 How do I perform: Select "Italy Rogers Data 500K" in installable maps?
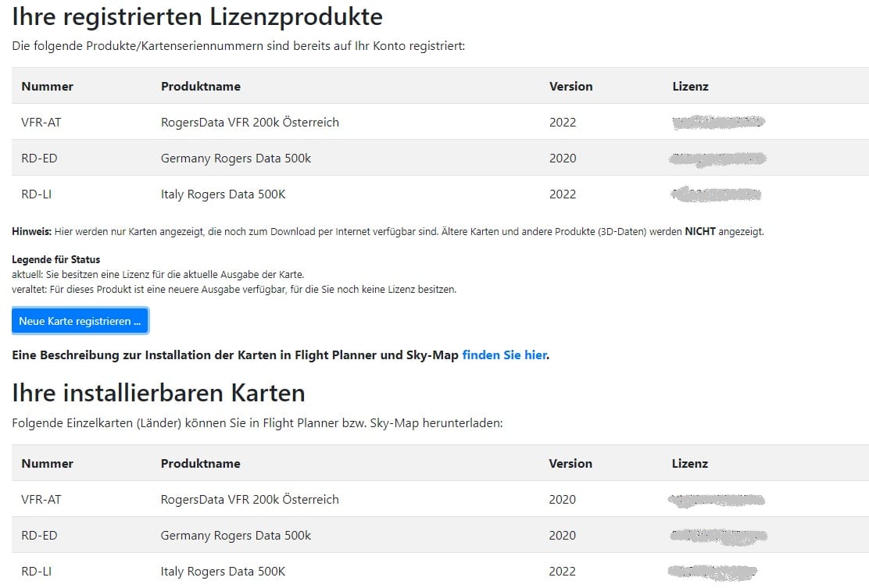tap(223, 571)
